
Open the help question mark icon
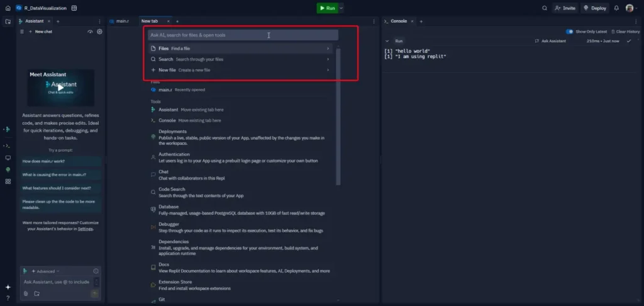tap(8, 298)
